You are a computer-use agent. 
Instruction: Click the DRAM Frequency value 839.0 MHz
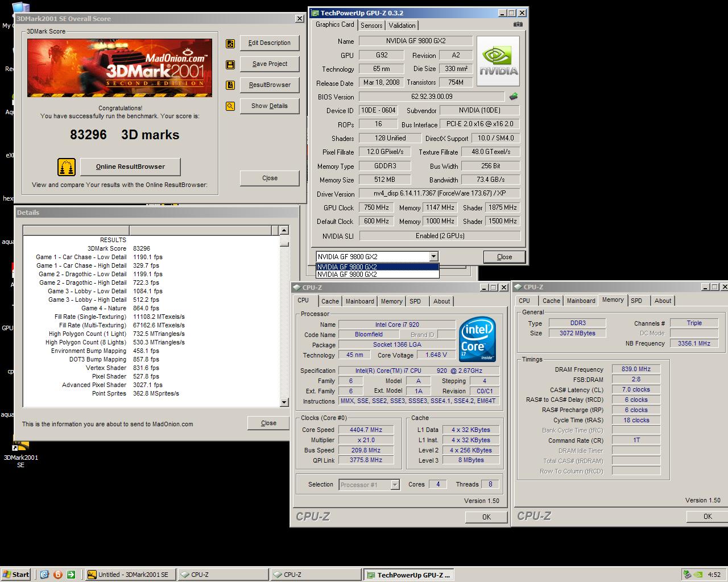pos(636,369)
